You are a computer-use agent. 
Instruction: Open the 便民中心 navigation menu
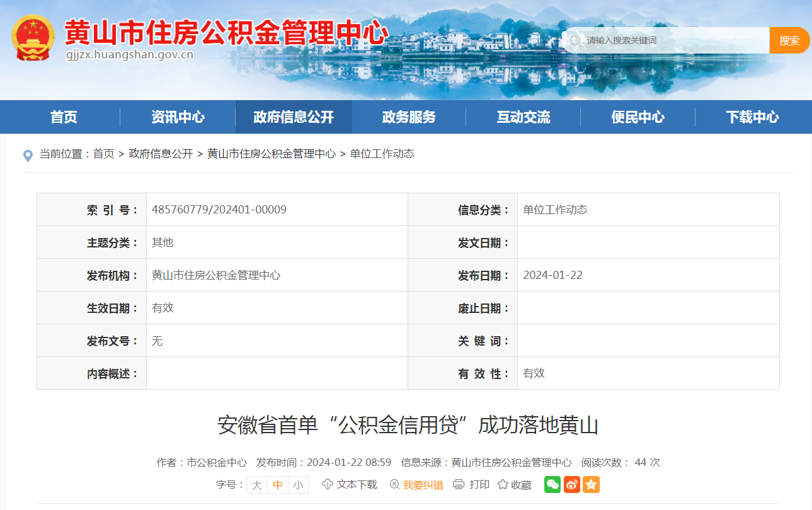[638, 116]
